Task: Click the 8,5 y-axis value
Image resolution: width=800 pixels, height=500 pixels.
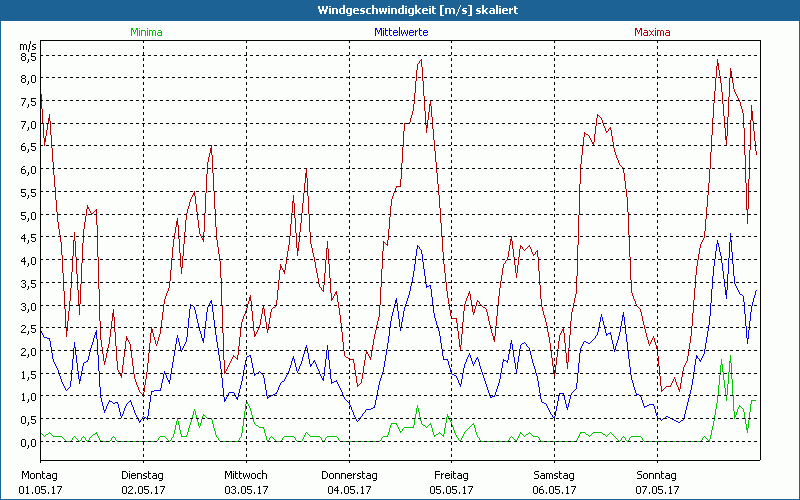Action: (28, 57)
